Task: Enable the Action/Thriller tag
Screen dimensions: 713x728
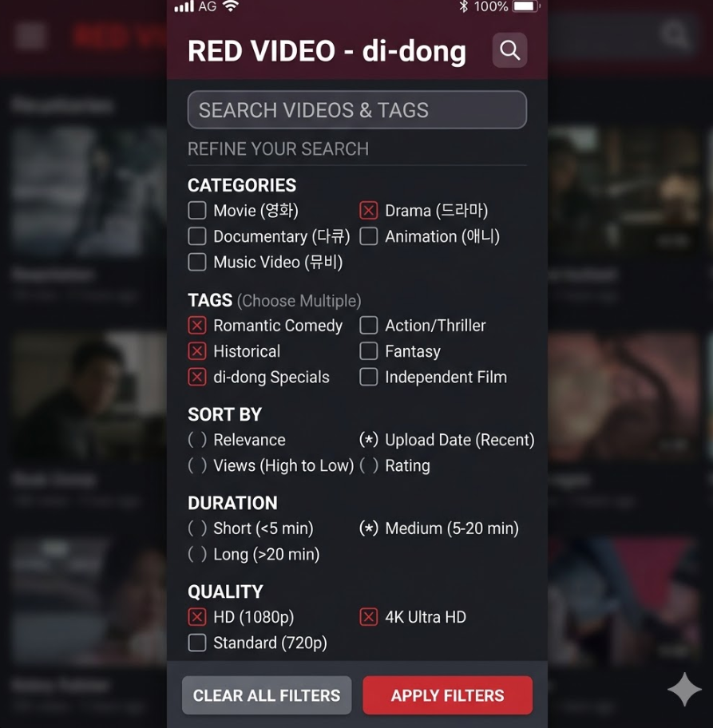Action: click(x=368, y=326)
